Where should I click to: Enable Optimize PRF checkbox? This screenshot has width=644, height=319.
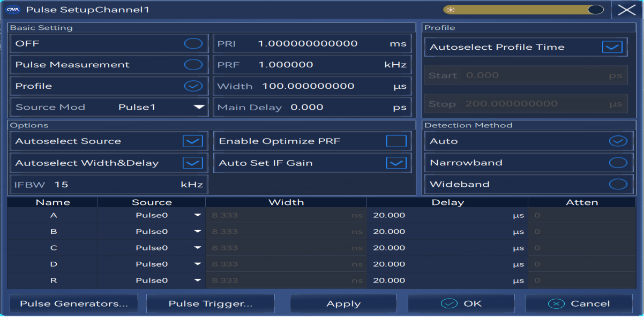pos(396,141)
